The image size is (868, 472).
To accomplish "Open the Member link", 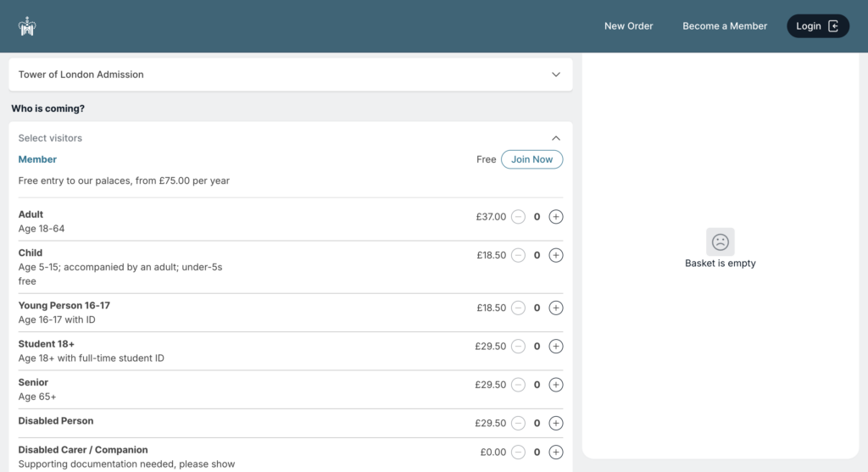I will click(x=37, y=159).
